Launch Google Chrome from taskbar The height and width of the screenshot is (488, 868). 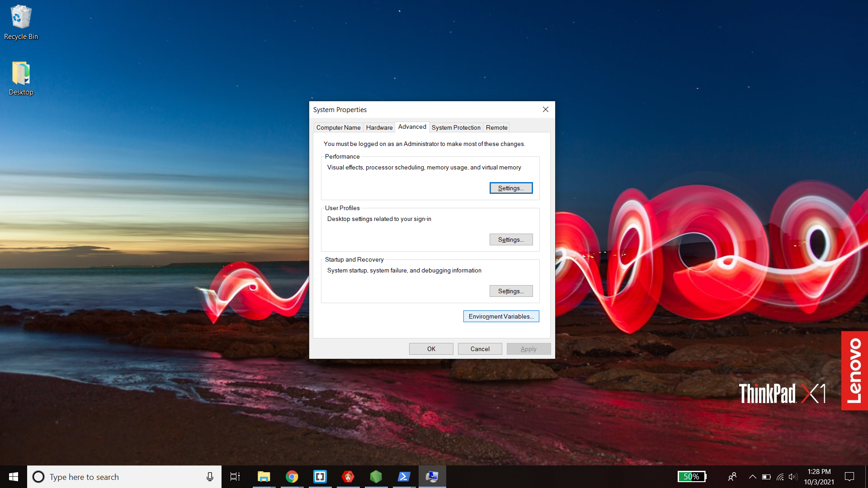click(292, 477)
